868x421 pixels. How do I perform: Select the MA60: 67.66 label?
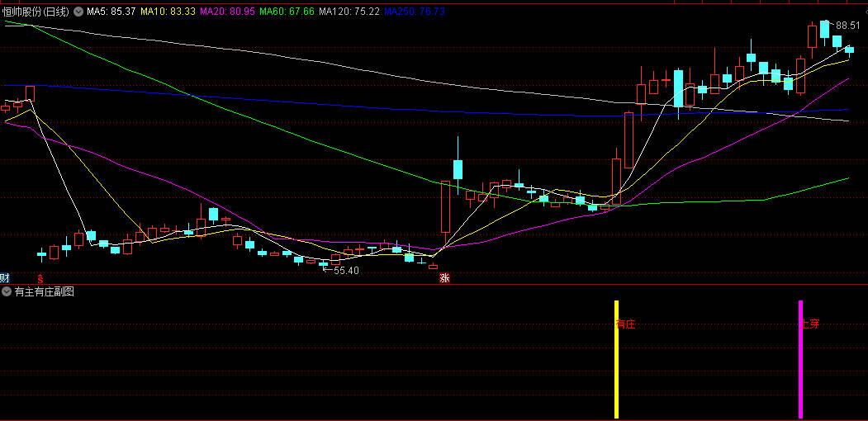[x=287, y=11]
